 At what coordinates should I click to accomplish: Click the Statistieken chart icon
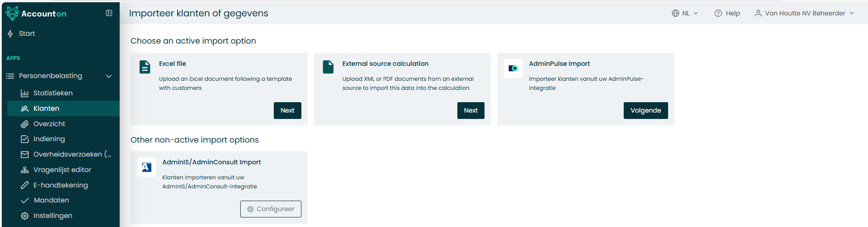pyautogui.click(x=24, y=93)
